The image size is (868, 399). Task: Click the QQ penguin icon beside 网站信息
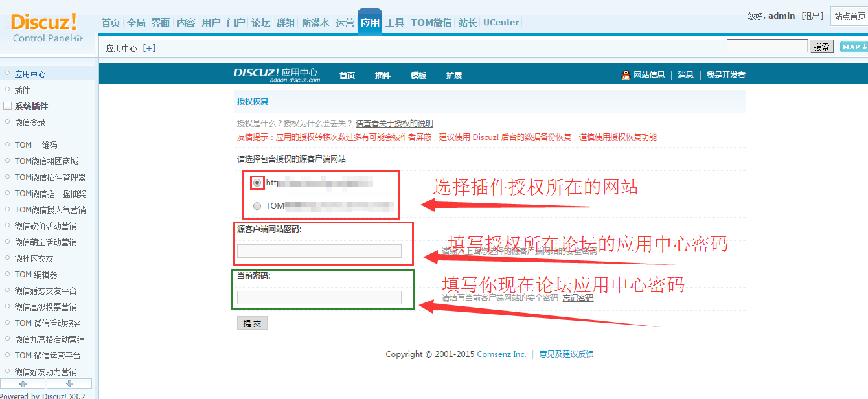(626, 75)
